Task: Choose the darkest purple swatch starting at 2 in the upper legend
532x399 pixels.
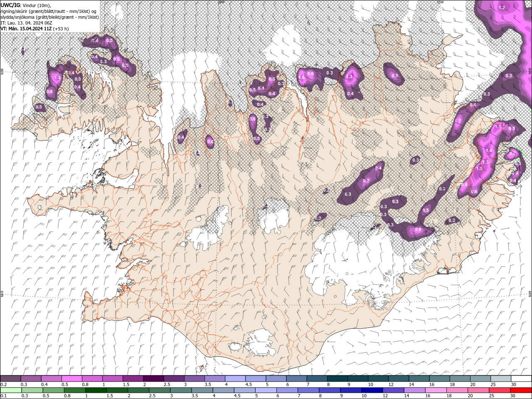Action: [153, 379]
